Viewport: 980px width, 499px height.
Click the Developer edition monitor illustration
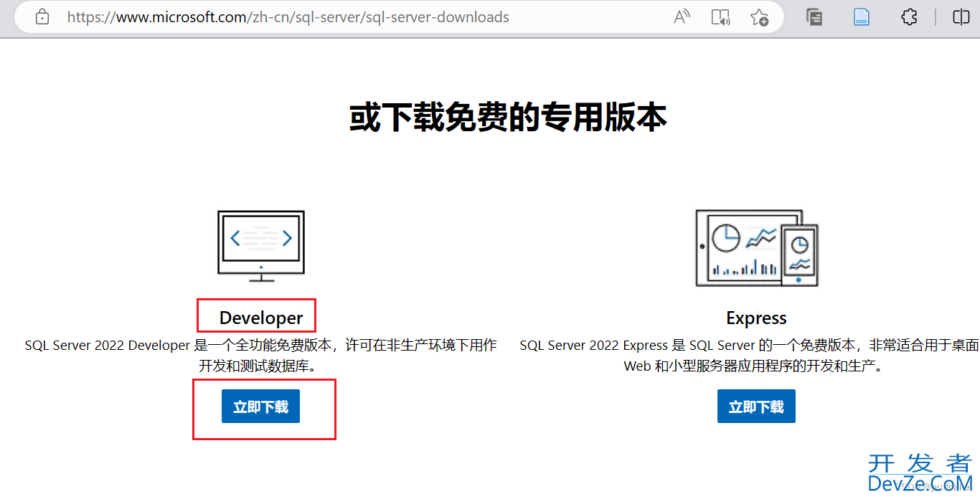pyautogui.click(x=261, y=246)
